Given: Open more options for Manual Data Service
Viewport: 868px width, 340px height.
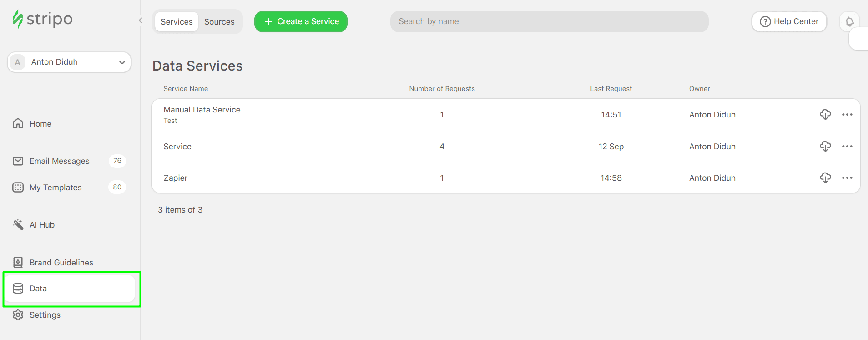Looking at the screenshot, I should pos(847,115).
